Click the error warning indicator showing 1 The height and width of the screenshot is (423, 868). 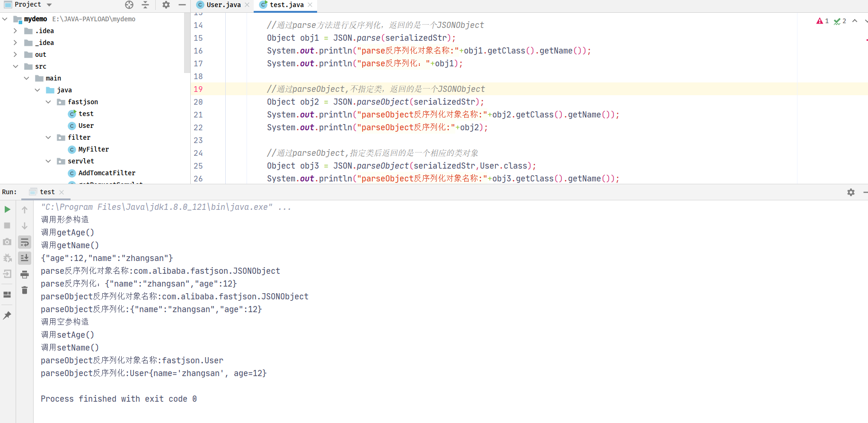click(x=823, y=21)
